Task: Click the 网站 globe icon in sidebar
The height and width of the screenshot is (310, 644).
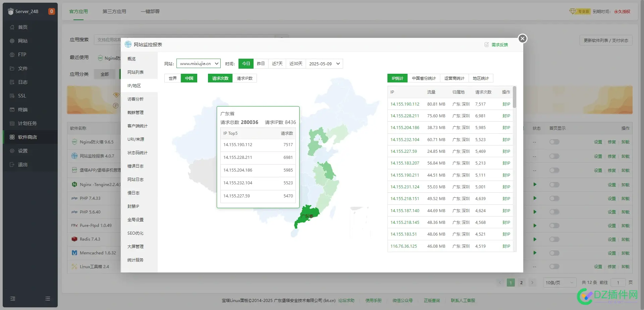Action: [x=12, y=41]
